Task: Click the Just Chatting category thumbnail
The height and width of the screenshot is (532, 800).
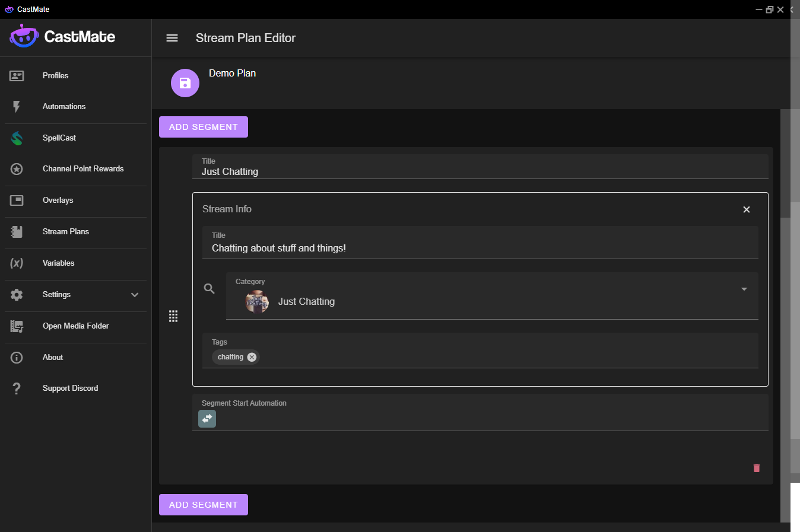Action: pyautogui.click(x=257, y=302)
